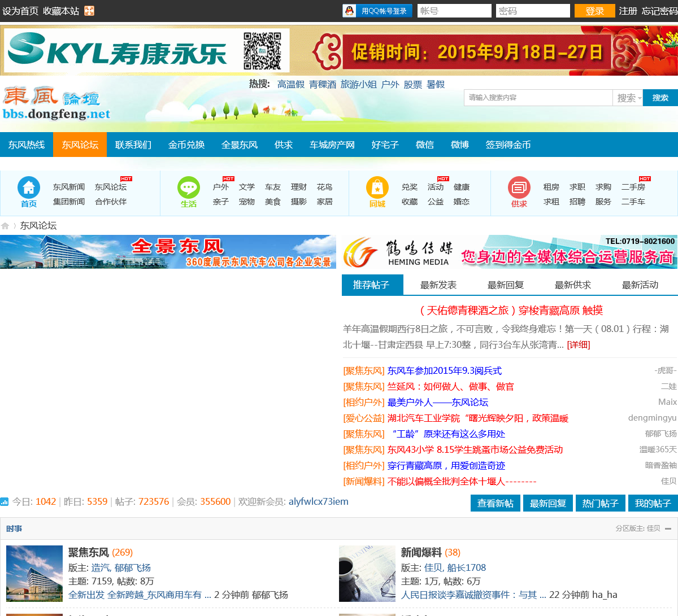Image resolution: width=678 pixels, height=616 pixels.
Task: Click the search content input box
Action: (538, 98)
